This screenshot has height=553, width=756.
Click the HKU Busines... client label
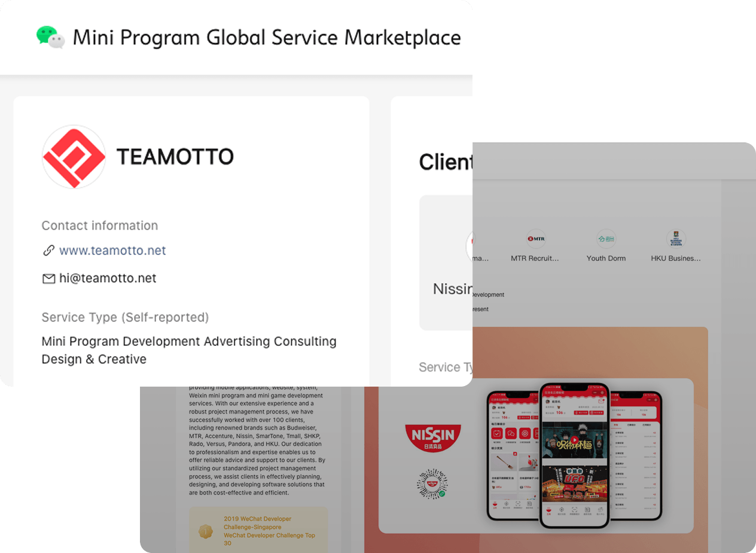click(x=676, y=259)
